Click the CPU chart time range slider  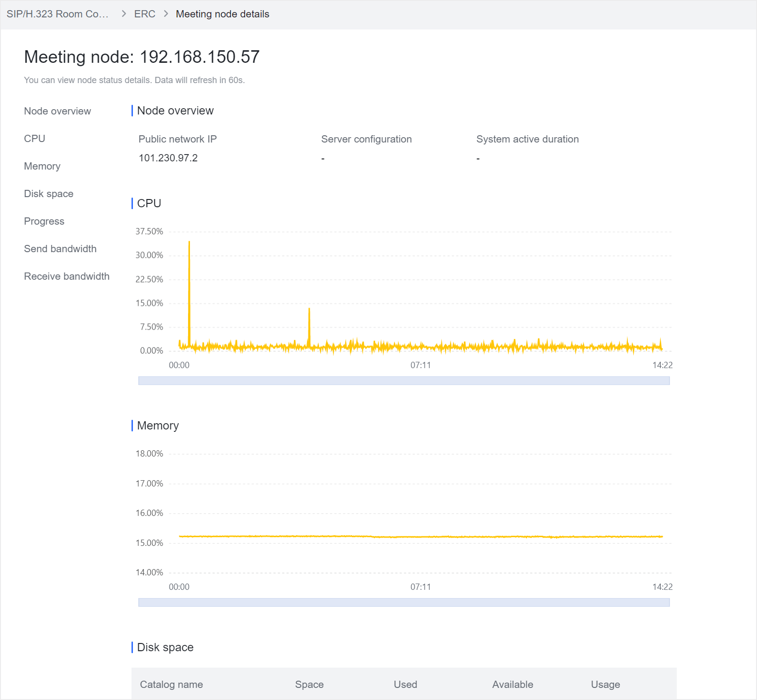pyautogui.click(x=404, y=381)
